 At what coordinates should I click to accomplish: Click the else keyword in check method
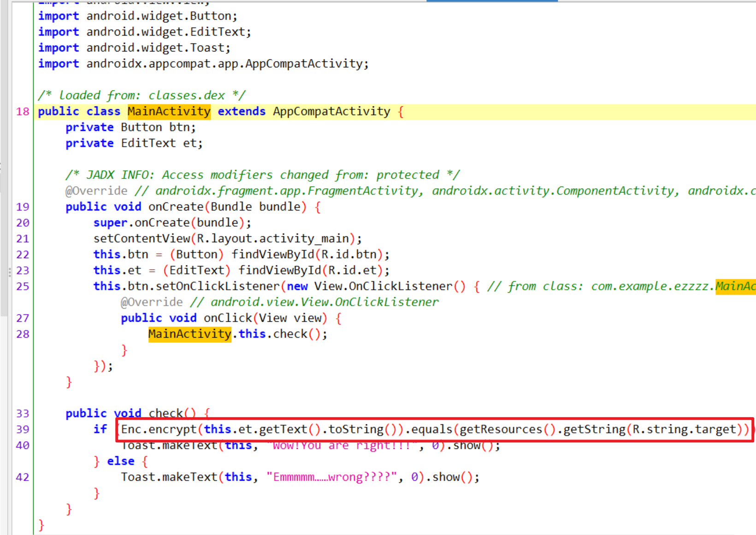pos(121,461)
